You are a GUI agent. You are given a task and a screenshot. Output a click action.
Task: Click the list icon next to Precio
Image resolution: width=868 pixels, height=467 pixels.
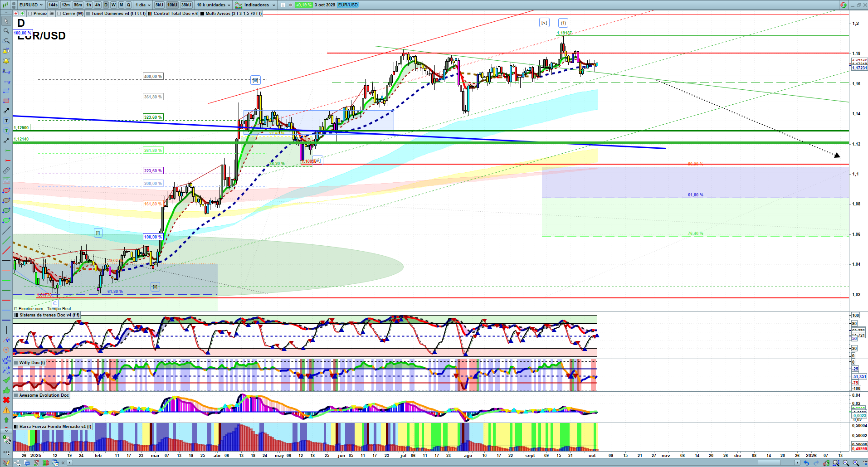(52, 14)
